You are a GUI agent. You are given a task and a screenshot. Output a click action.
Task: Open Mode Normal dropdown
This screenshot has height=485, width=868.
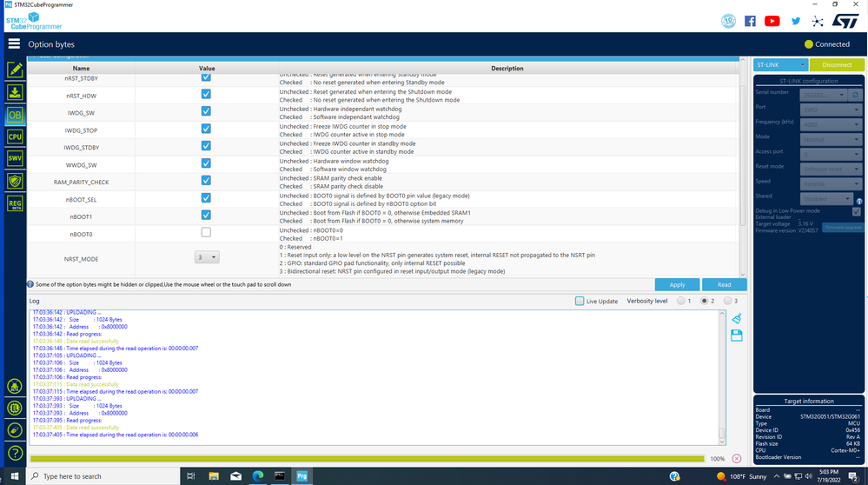point(831,140)
